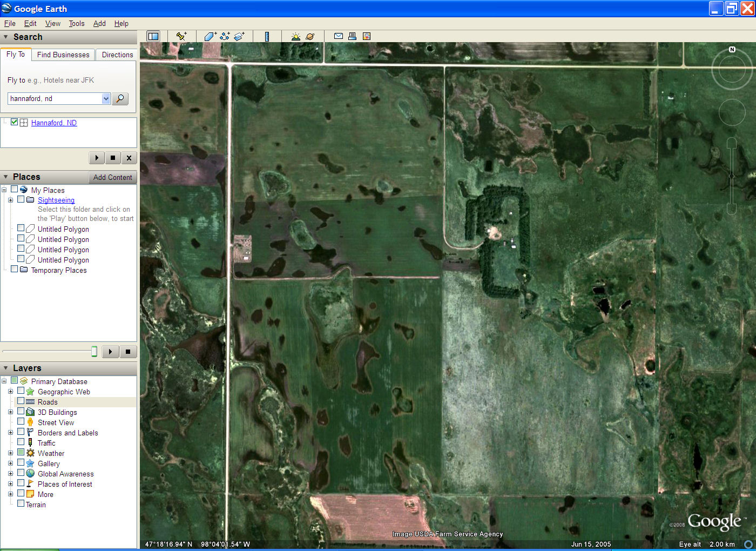Click the Primary Database layer icon
This screenshot has height=551, width=756.
click(24, 381)
